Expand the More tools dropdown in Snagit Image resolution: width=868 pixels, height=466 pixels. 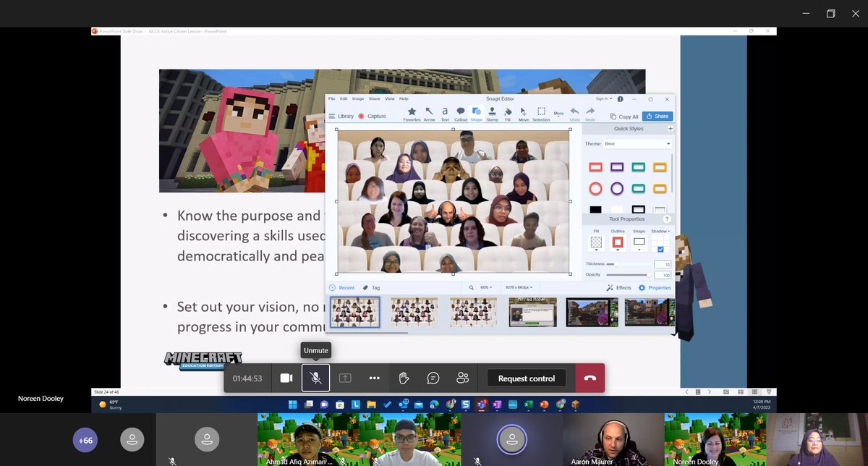pyautogui.click(x=558, y=114)
